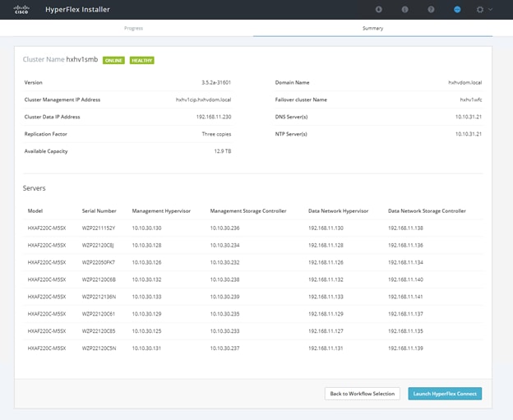
Task: Select serial number WZP22120C6B
Action: 99,279
